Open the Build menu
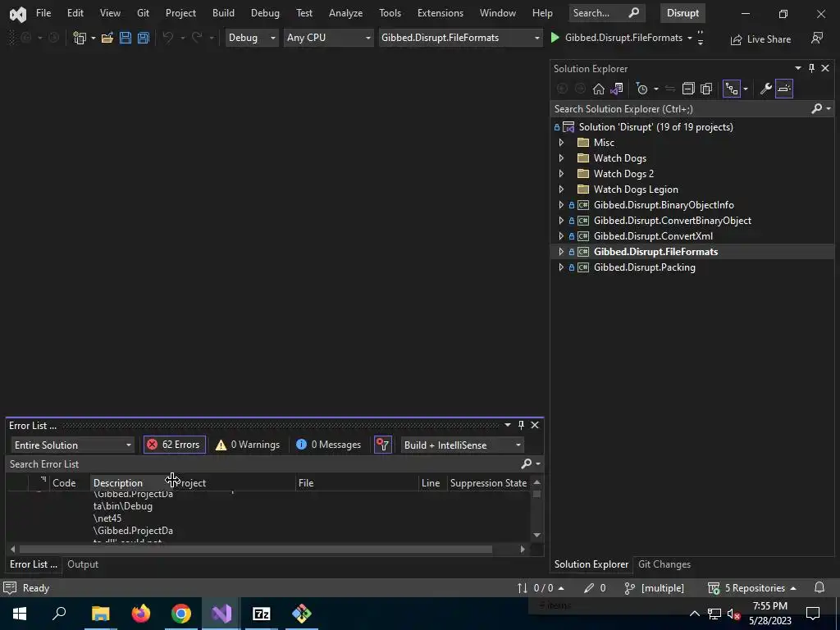Image resolution: width=840 pixels, height=630 pixels. click(223, 13)
